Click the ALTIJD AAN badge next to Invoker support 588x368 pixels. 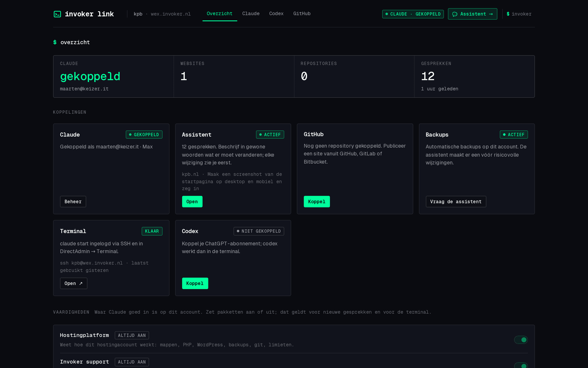[x=132, y=362]
